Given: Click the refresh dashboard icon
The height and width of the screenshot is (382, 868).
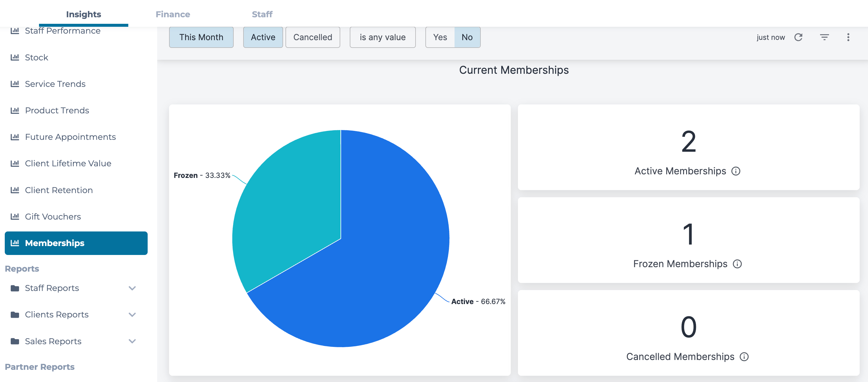Looking at the screenshot, I should [x=798, y=37].
